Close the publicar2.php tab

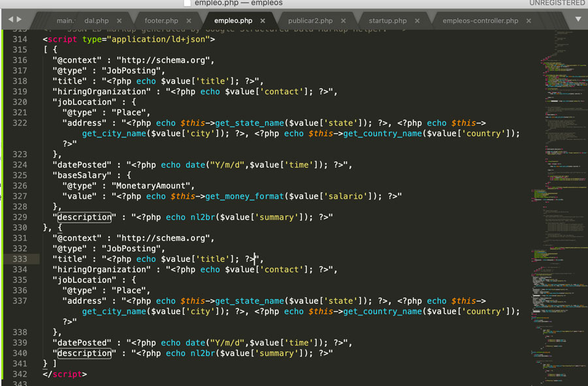(343, 21)
